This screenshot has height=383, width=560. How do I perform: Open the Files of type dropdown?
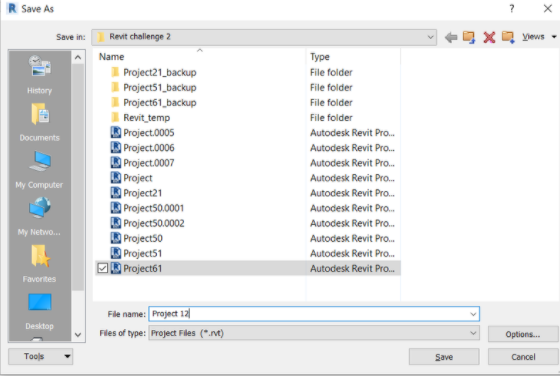[473, 333]
